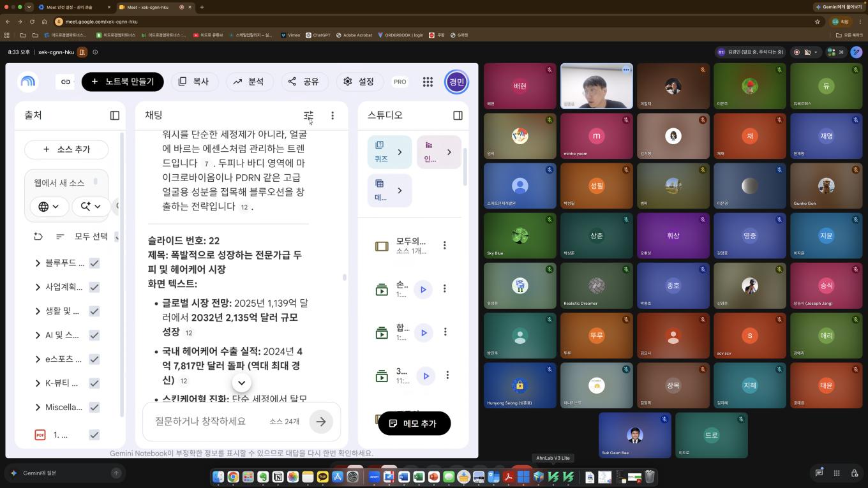The height and width of the screenshot is (488, 868).
Task: Open the 설정 settings button
Action: 359,82
